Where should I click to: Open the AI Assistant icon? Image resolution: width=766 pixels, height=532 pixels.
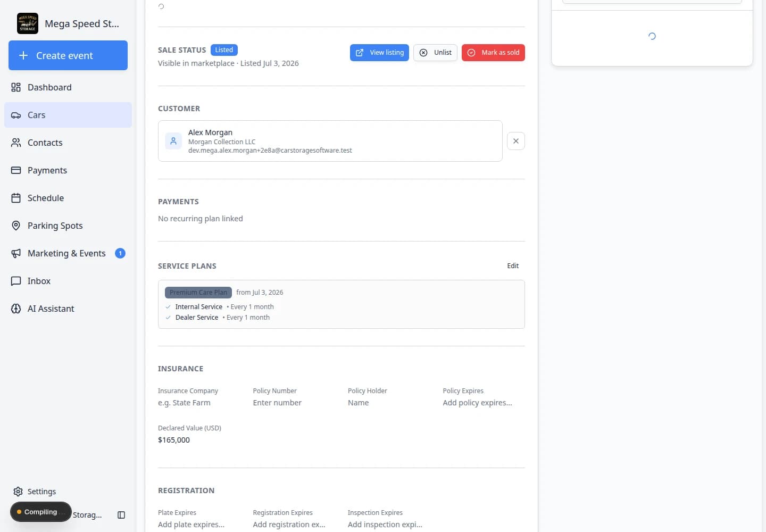point(16,309)
